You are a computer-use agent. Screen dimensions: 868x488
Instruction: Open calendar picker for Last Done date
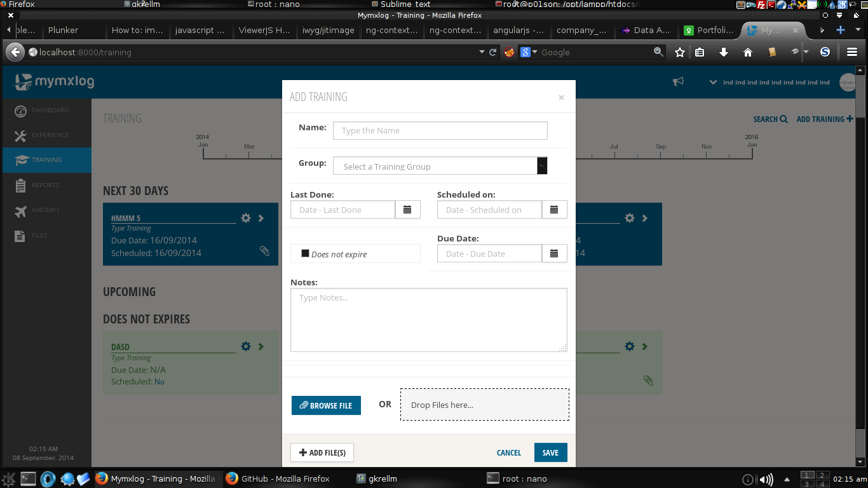(x=407, y=210)
